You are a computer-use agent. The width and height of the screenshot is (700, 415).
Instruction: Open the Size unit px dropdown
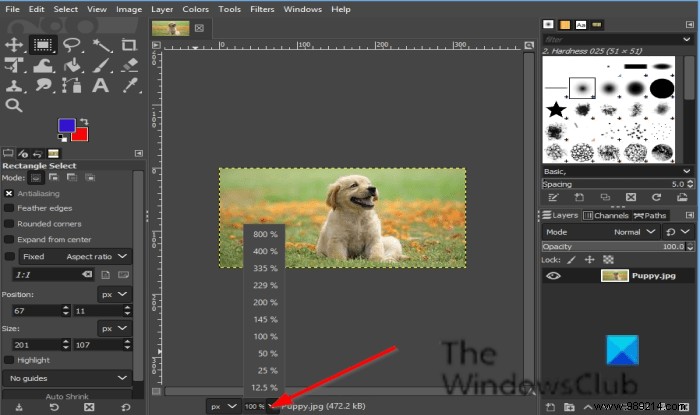coord(115,328)
